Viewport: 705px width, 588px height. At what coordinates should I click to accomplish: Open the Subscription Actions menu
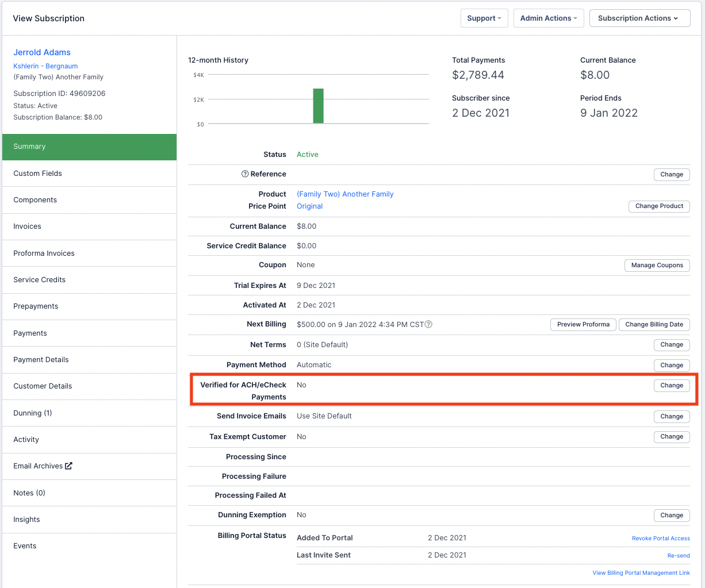coord(639,18)
